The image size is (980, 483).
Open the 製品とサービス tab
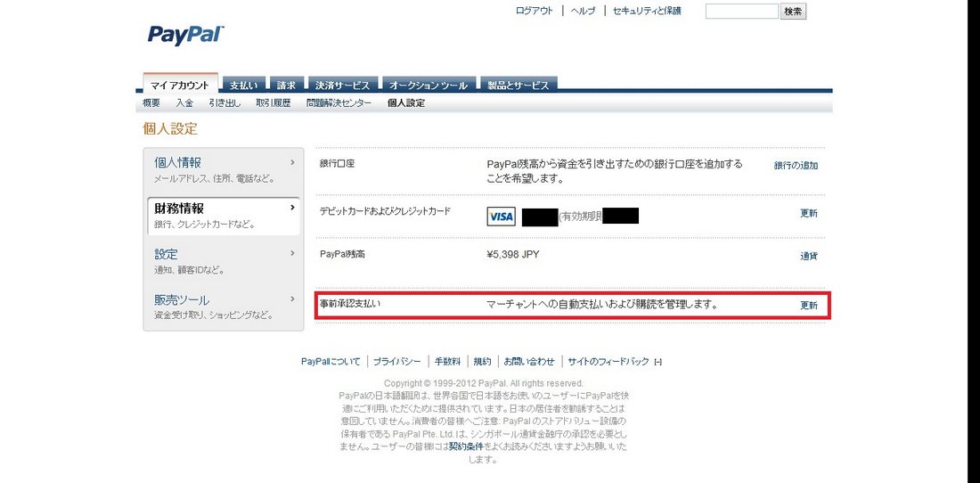pyautogui.click(x=519, y=85)
